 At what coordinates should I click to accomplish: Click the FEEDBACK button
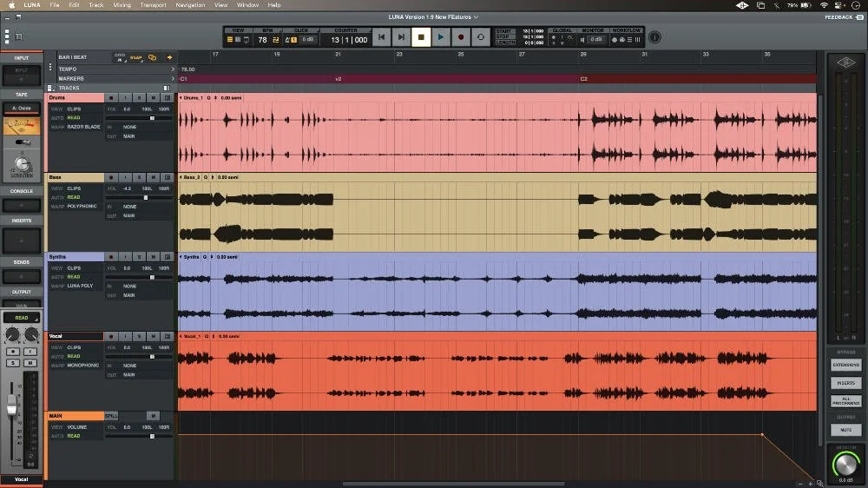click(x=844, y=17)
